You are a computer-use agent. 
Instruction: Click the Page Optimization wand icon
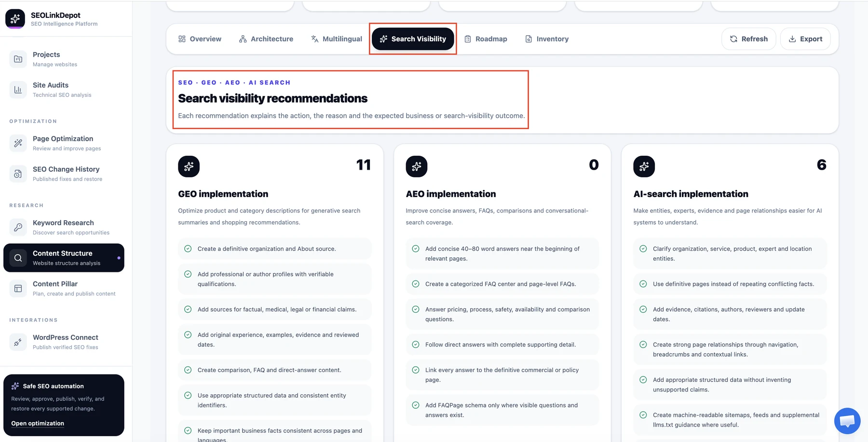[18, 143]
